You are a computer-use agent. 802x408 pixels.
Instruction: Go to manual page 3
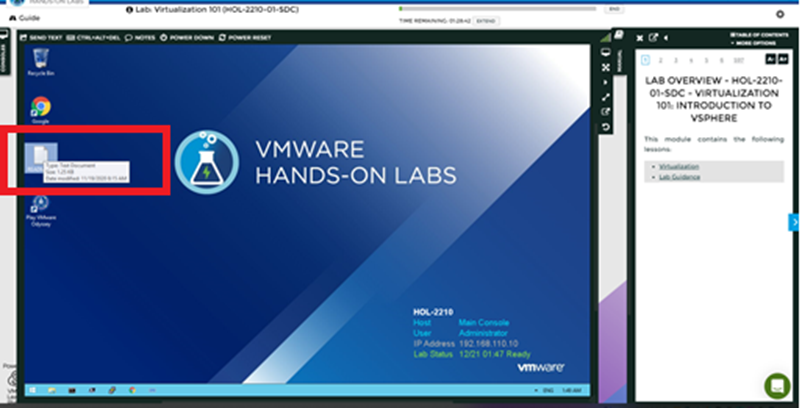tap(676, 60)
